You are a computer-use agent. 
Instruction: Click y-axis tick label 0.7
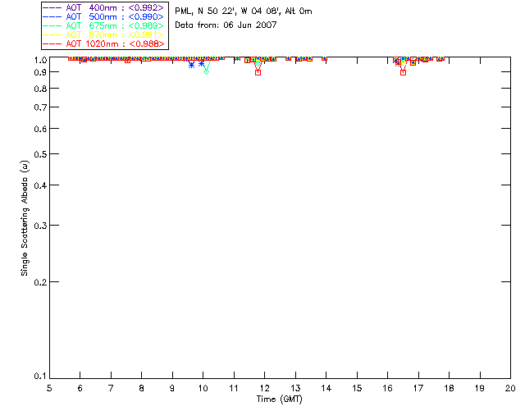point(40,107)
